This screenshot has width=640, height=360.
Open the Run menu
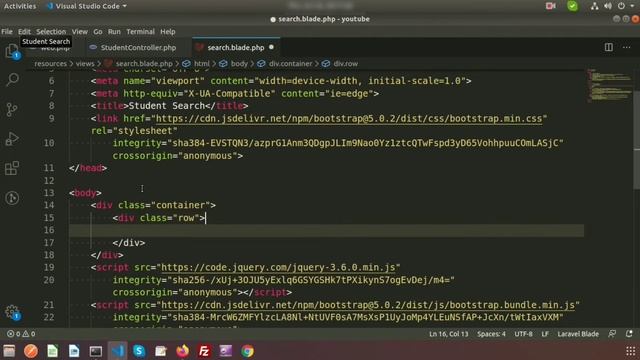114,31
